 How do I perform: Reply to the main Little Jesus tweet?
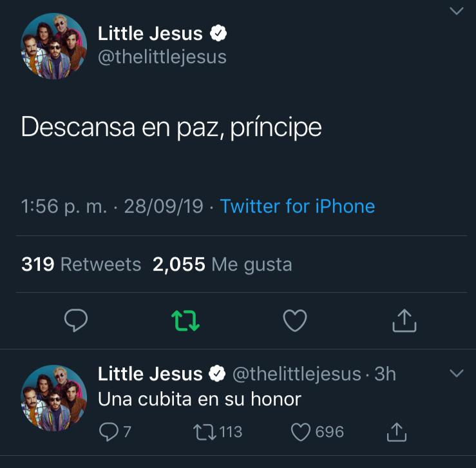(x=76, y=320)
